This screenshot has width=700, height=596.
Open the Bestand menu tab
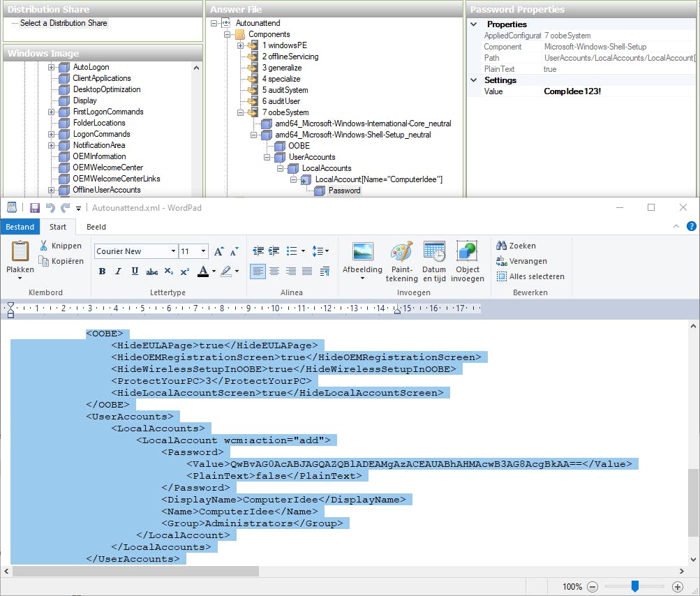[20, 227]
